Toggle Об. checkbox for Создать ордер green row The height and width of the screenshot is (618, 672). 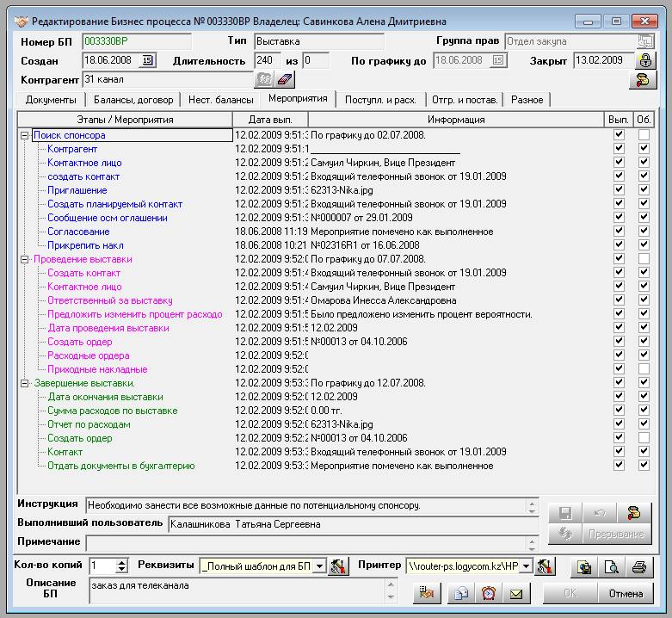pyautogui.click(x=644, y=437)
